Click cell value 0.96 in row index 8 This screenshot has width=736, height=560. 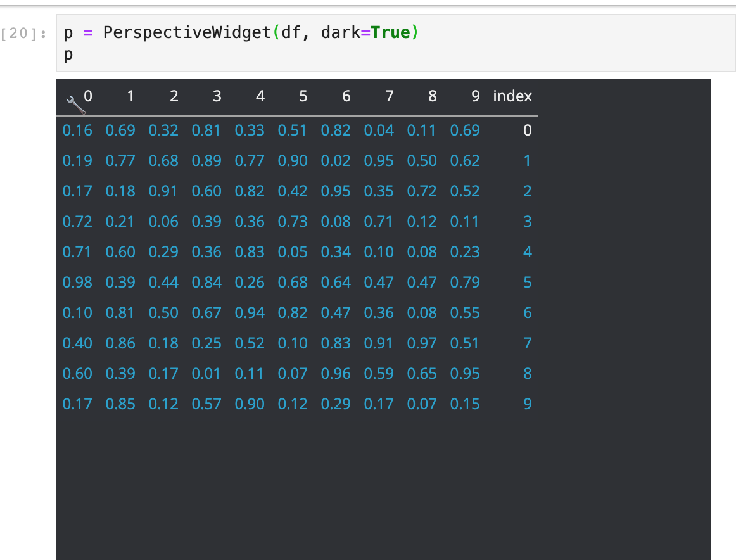336,373
